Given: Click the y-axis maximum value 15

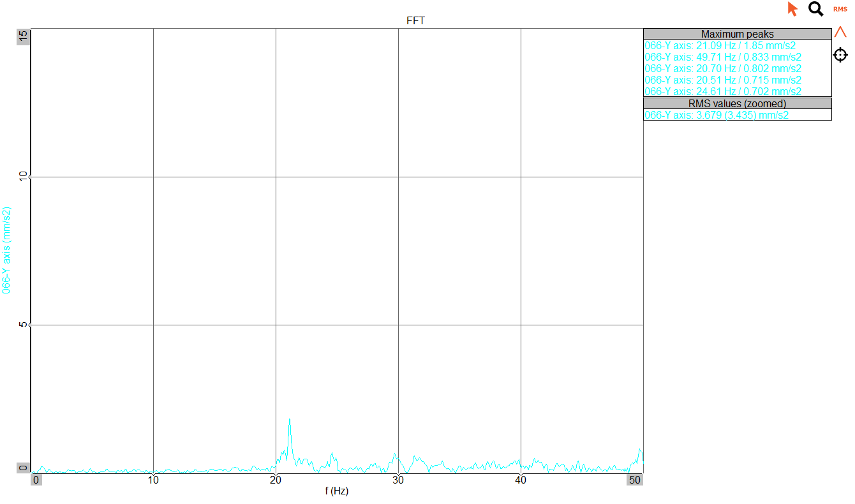Looking at the screenshot, I should pyautogui.click(x=24, y=37).
